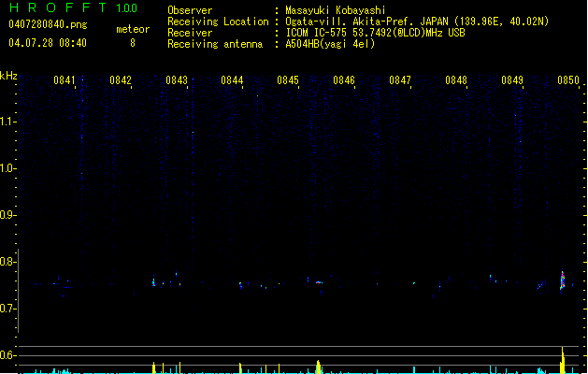
Task: Click the strong red meteor echo near 0850
Action: (x=562, y=280)
